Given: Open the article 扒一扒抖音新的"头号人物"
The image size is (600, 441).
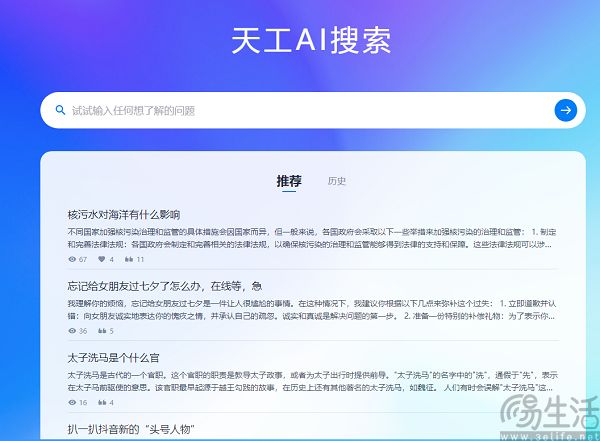Looking at the screenshot, I should (131, 429).
